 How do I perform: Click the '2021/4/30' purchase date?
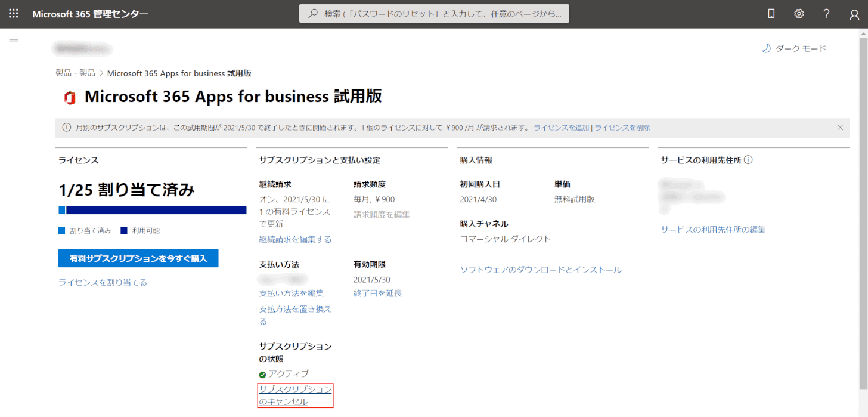478,199
